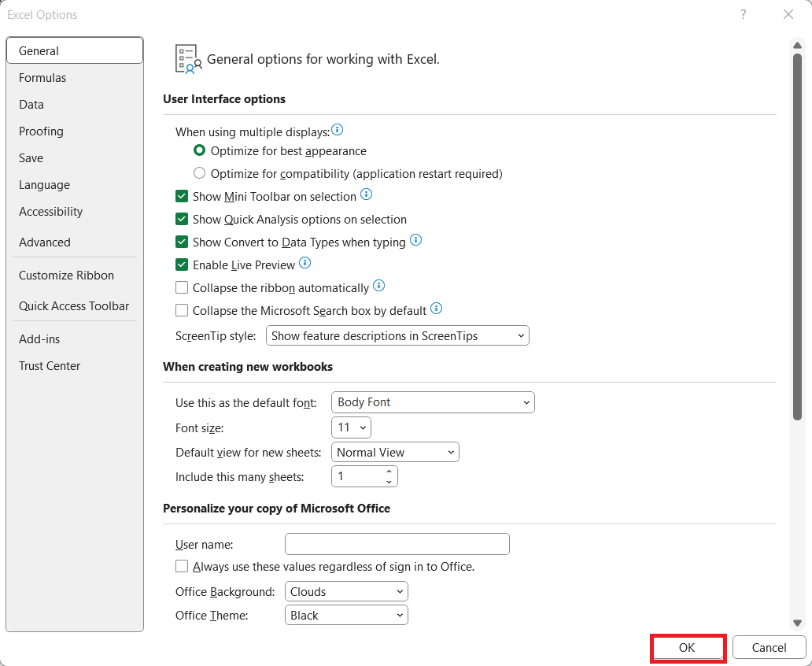Click info icon for Collapse the ribbon automatically
Image resolution: width=812 pixels, height=666 pixels.
379,286
